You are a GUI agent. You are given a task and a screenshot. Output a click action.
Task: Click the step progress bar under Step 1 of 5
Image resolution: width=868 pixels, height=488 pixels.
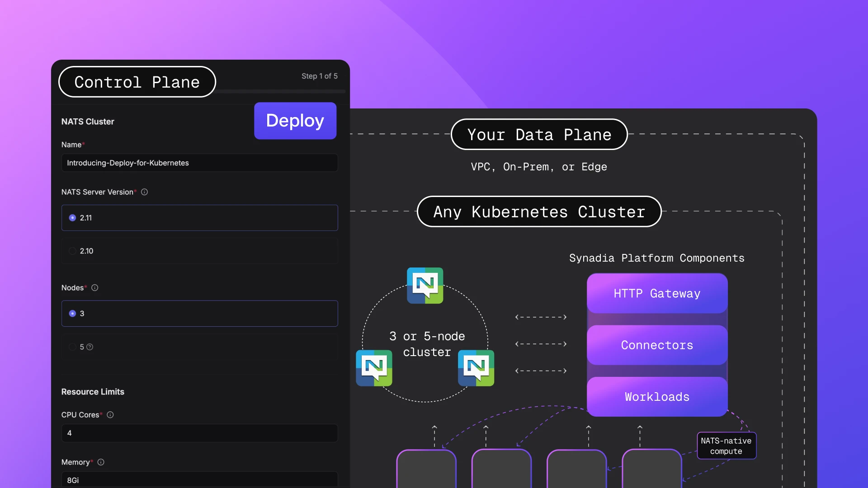click(x=280, y=91)
